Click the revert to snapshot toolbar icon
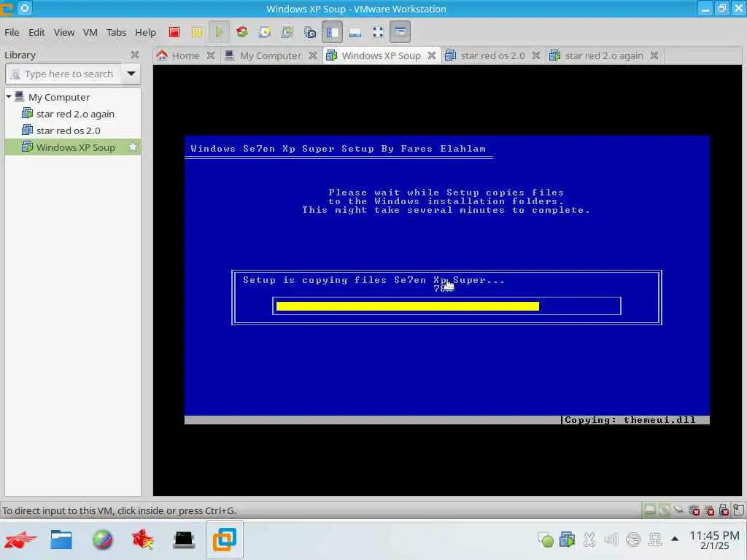This screenshot has height=560, width=747. [x=287, y=32]
